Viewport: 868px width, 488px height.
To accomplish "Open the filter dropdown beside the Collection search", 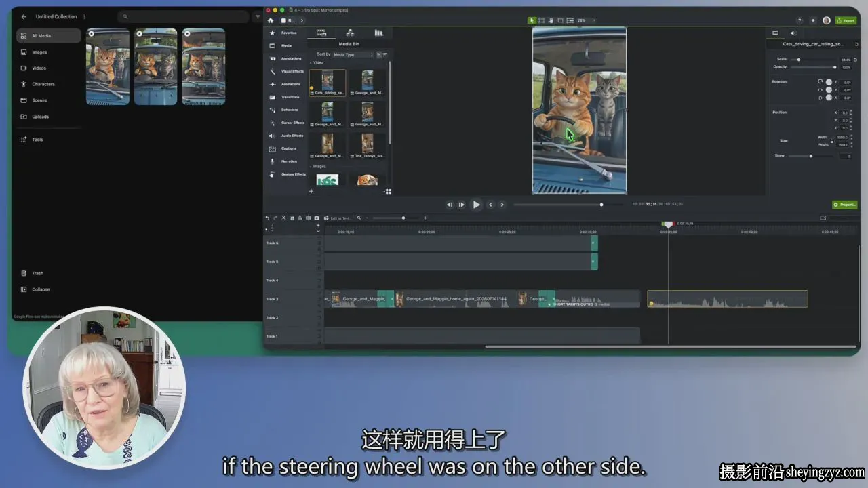I will point(257,16).
